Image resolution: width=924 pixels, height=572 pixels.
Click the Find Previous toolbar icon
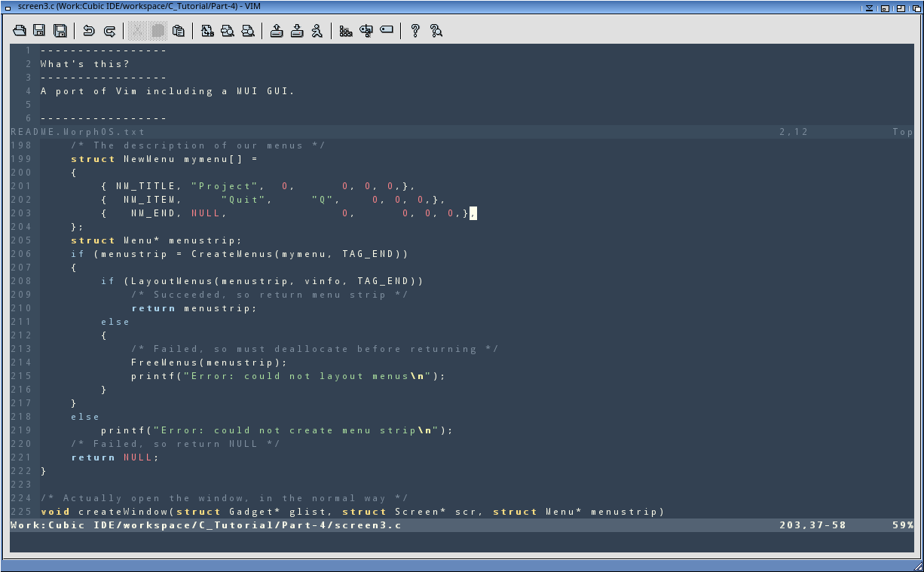247,31
